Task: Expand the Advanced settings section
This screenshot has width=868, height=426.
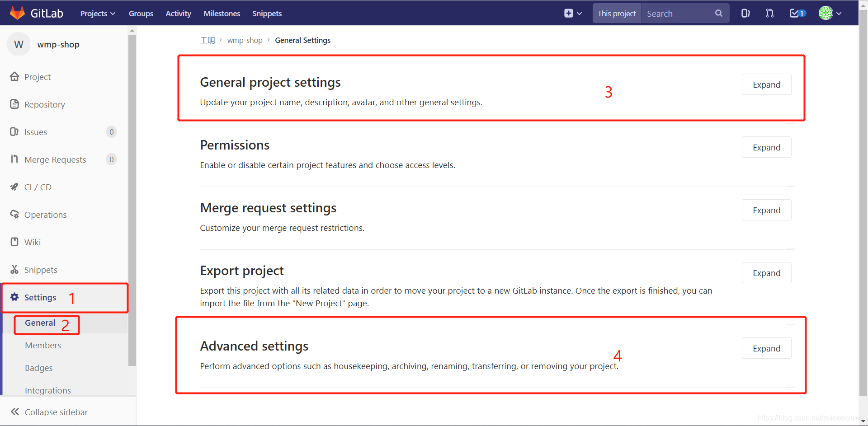Action: 766,348
